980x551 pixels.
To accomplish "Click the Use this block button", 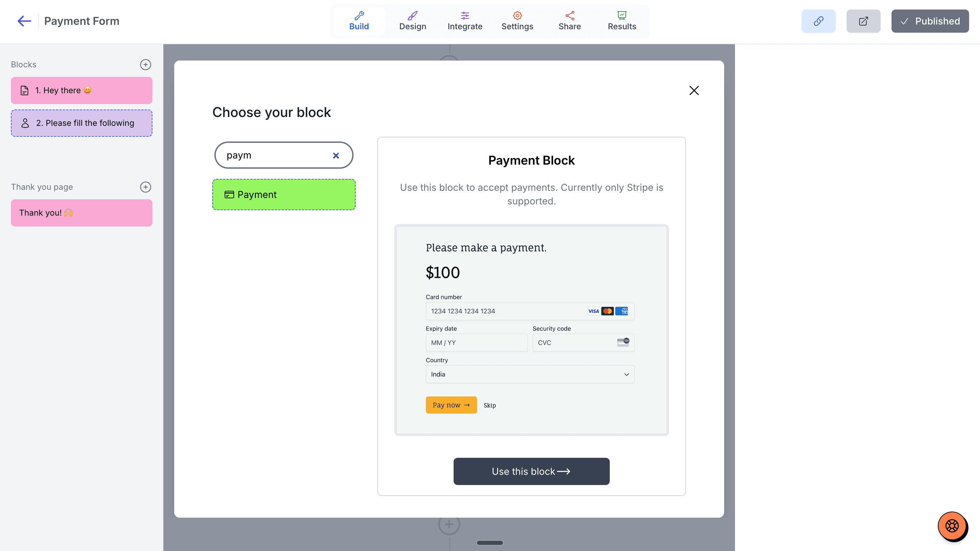I will [x=531, y=471].
